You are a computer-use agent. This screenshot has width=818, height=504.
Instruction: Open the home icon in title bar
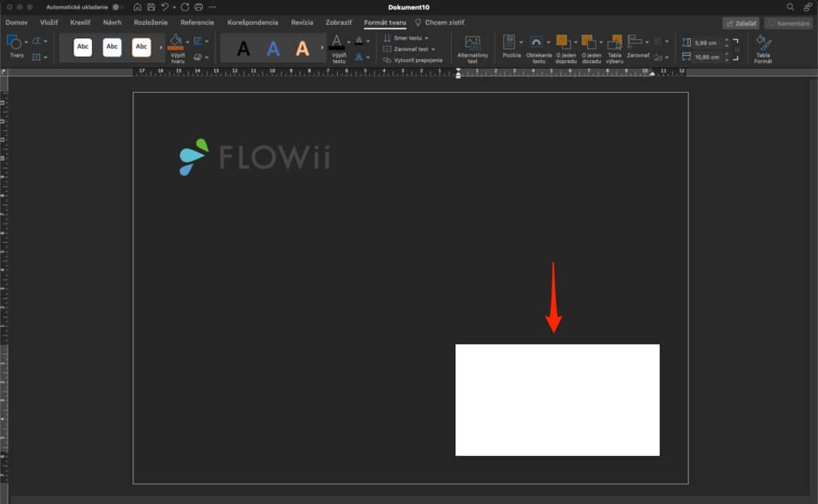[x=137, y=7]
